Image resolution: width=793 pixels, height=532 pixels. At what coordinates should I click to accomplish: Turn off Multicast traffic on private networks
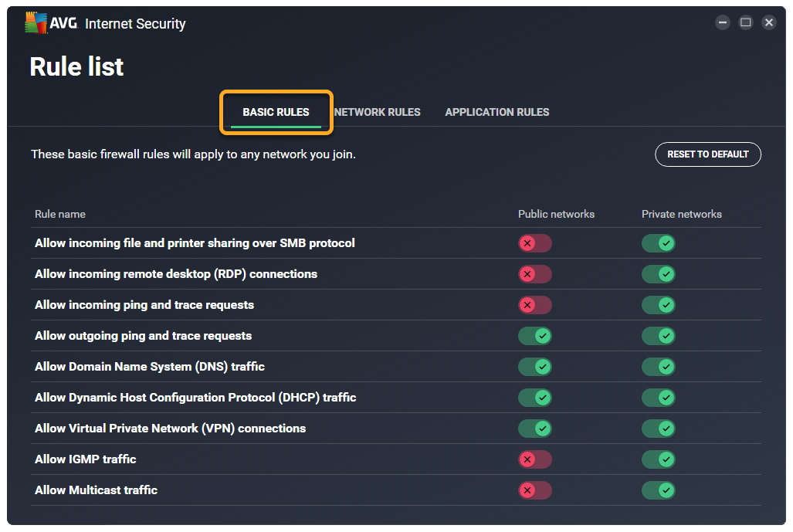659,490
